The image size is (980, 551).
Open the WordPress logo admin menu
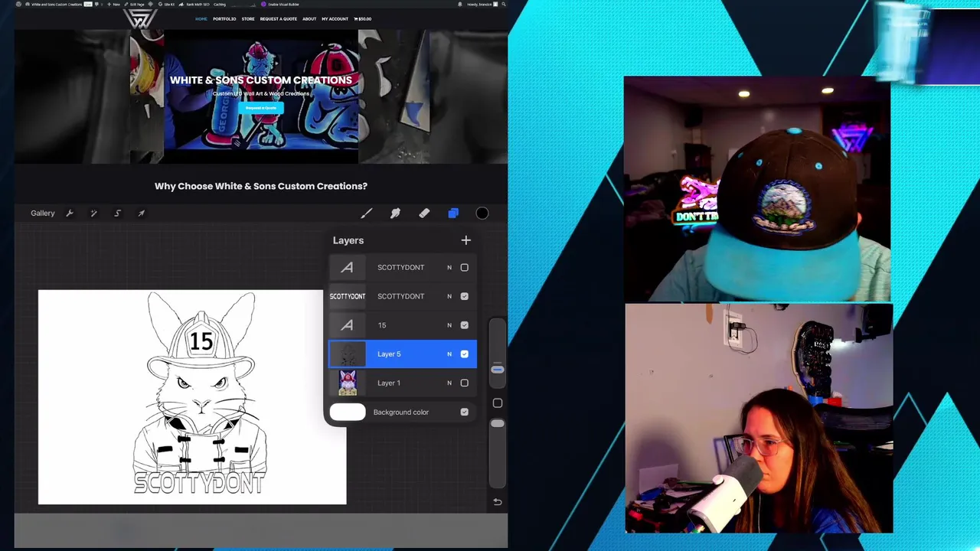(x=18, y=5)
